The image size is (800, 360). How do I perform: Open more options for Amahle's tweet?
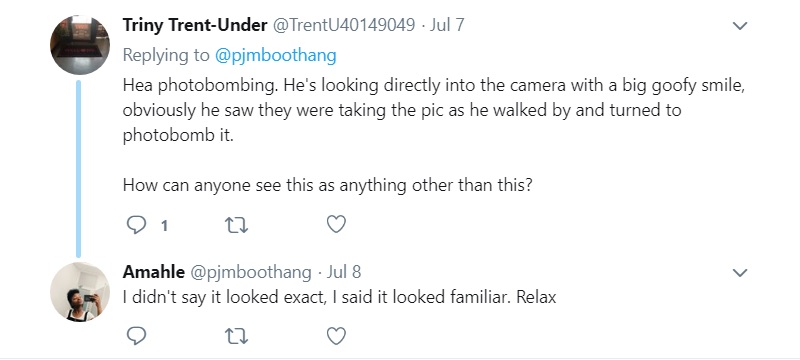[x=740, y=273]
